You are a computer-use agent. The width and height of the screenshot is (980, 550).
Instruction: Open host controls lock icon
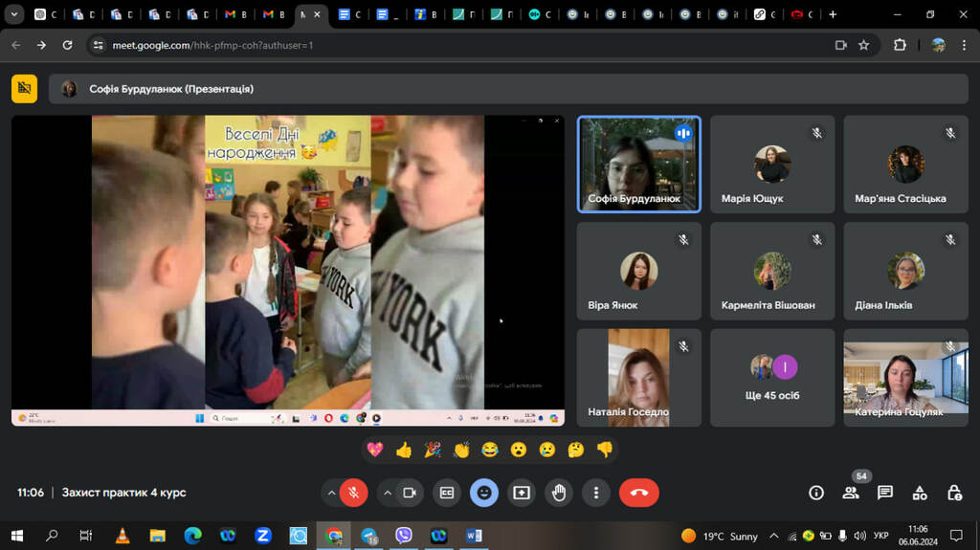tap(954, 493)
